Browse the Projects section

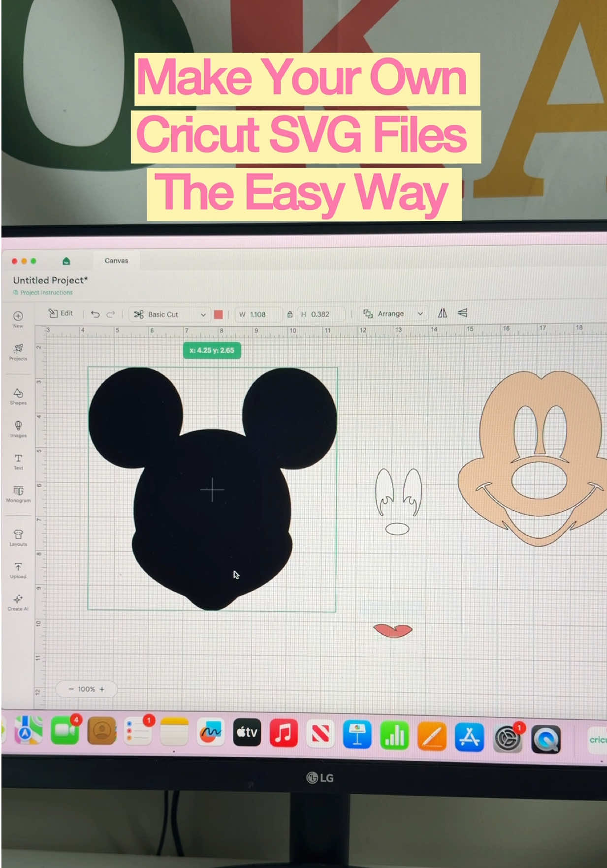click(x=18, y=352)
